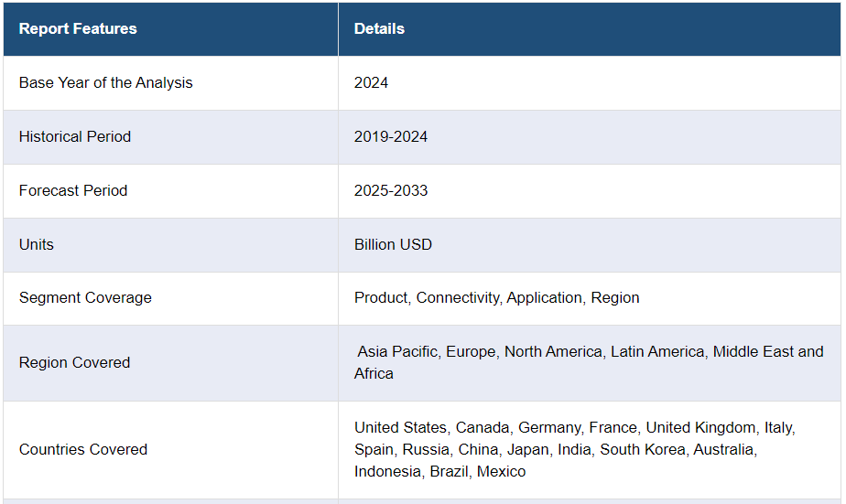Select the Forecast Period row label
The height and width of the screenshot is (504, 846).
tap(73, 190)
